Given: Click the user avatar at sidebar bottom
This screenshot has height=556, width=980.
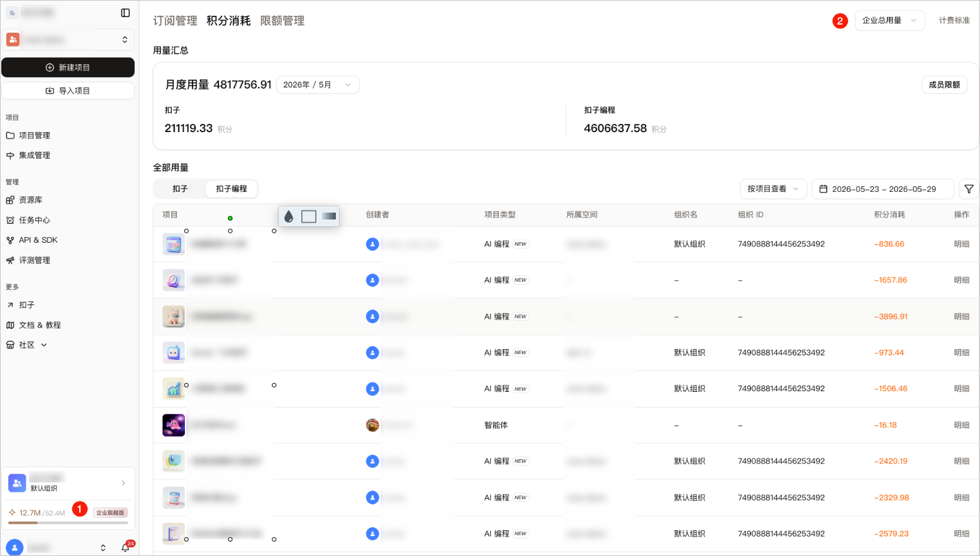Looking at the screenshot, I should (14, 547).
